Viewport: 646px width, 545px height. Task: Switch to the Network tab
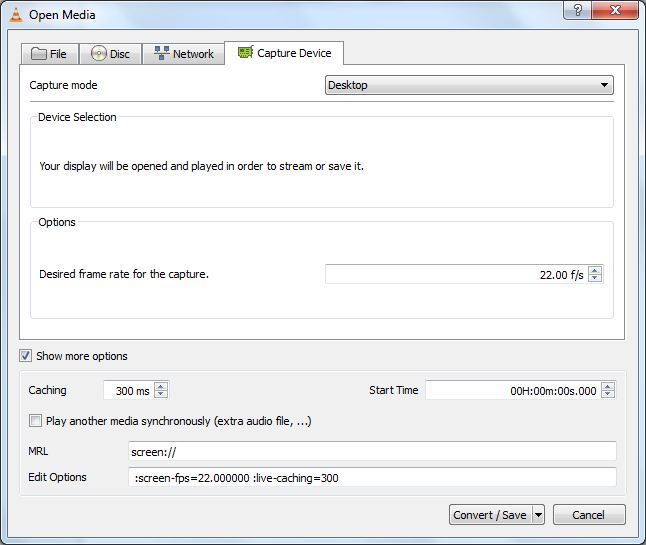184,54
